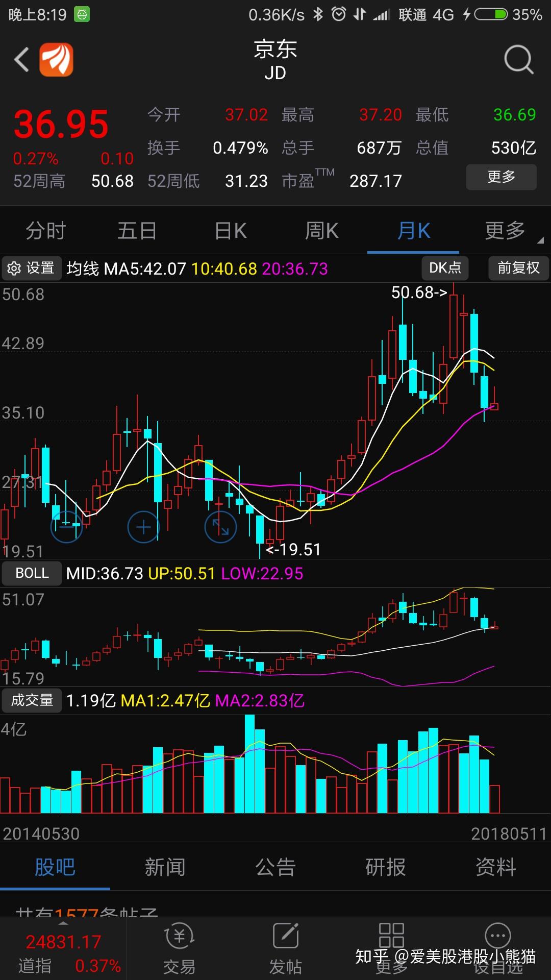Switch the 前复权 adjustment mode

click(x=518, y=268)
